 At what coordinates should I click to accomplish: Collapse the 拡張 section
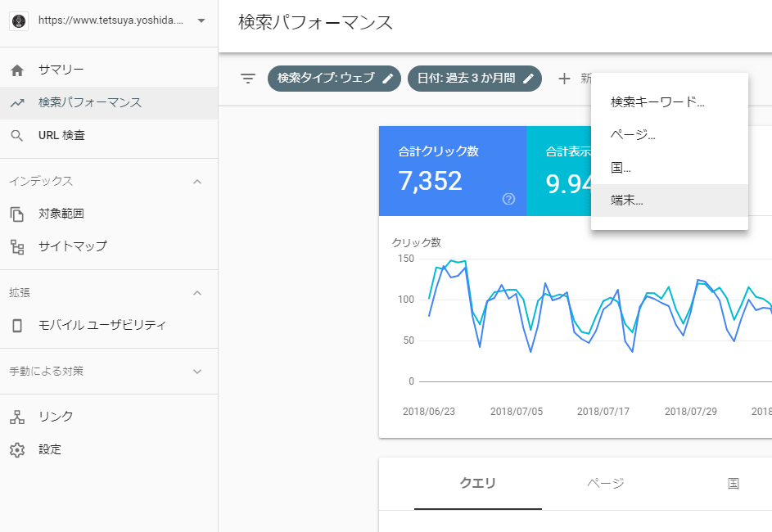(197, 293)
